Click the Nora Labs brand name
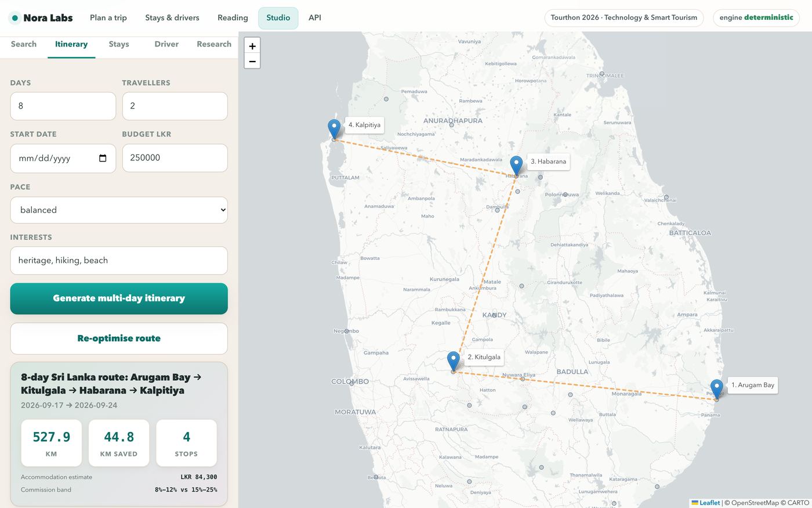The width and height of the screenshot is (812, 508). click(48, 18)
